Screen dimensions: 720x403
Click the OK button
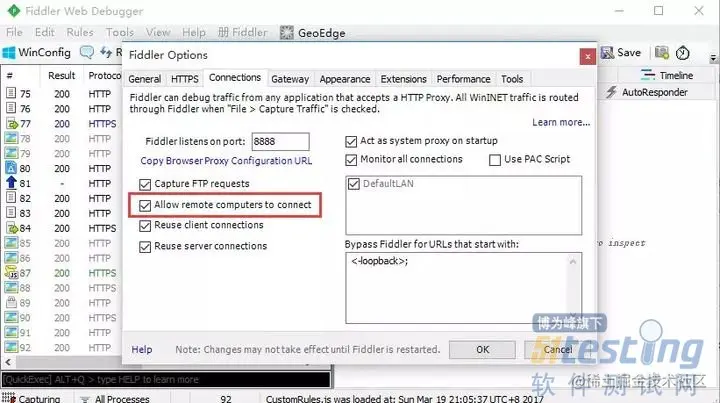[x=482, y=349]
